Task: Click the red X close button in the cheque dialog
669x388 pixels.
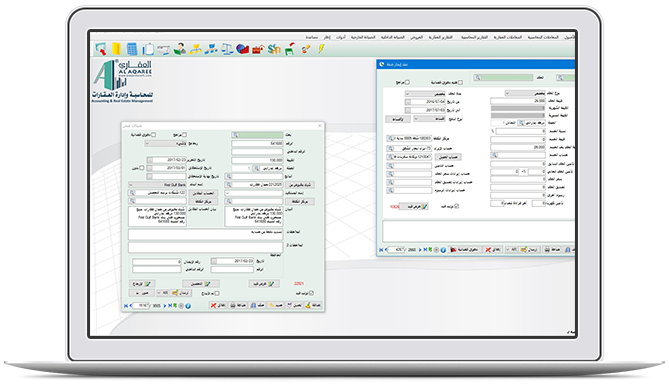Action: pyautogui.click(x=218, y=306)
